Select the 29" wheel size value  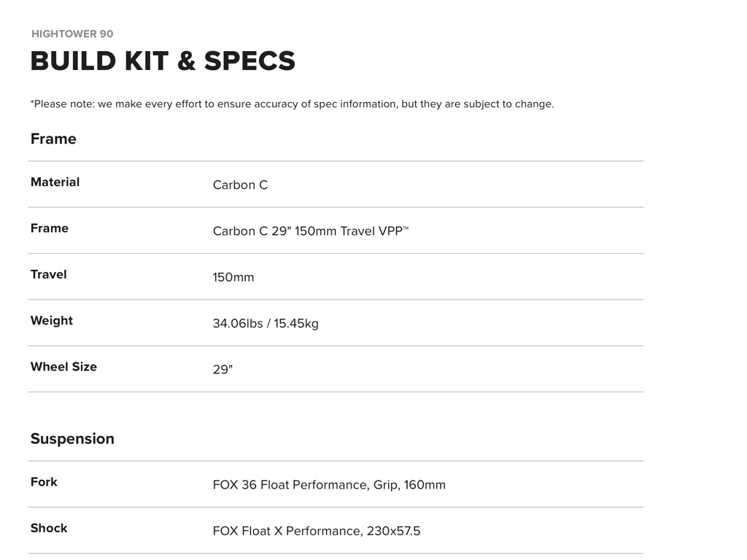point(222,370)
